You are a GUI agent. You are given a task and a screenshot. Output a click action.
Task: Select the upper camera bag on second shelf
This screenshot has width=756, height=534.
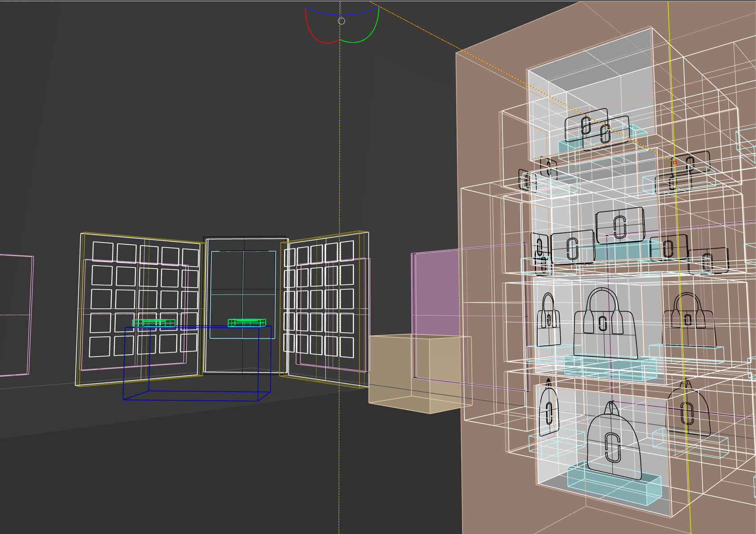tap(620, 225)
